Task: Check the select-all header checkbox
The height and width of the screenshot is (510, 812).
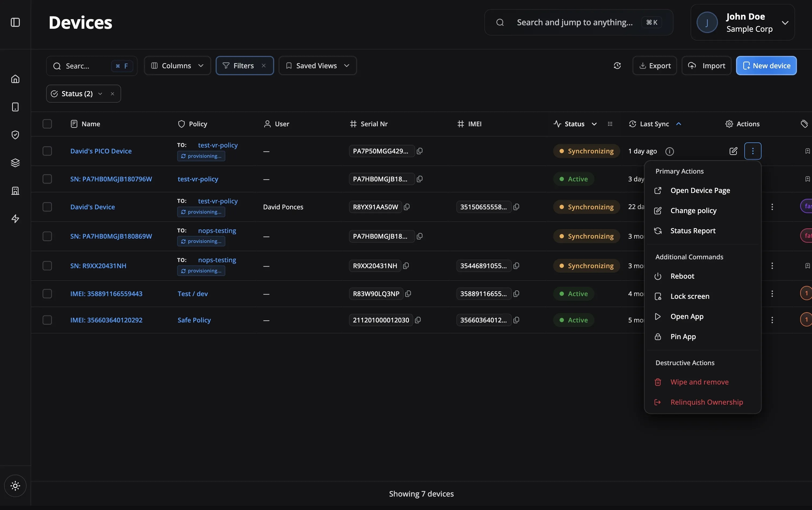Action: pyautogui.click(x=47, y=124)
